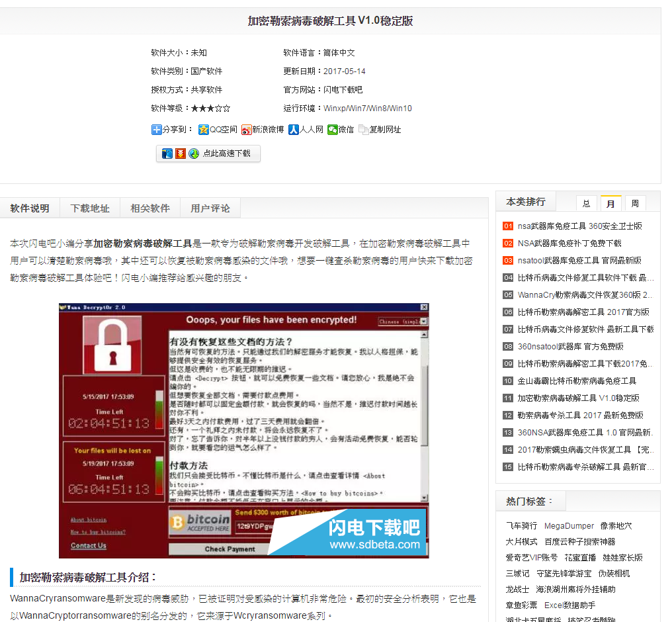672x622 pixels.
Task: Open rank 15 比特币勒索病毒专杀破解工具
Action: click(x=585, y=466)
